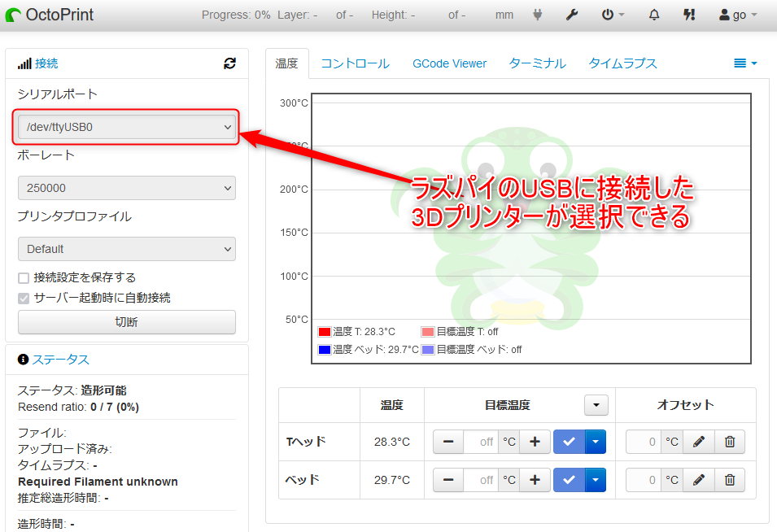Open the baud rate 250000 dropdown
The width and height of the screenshot is (777, 532).
click(x=126, y=188)
